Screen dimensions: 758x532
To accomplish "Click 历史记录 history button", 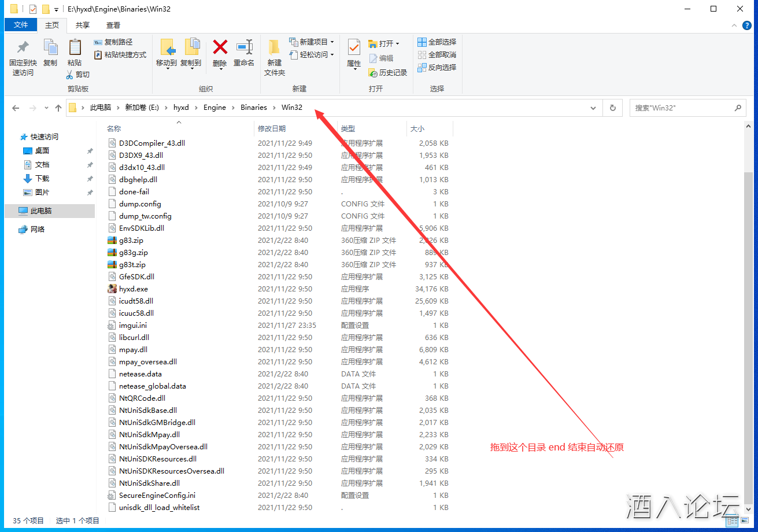I will (388, 73).
